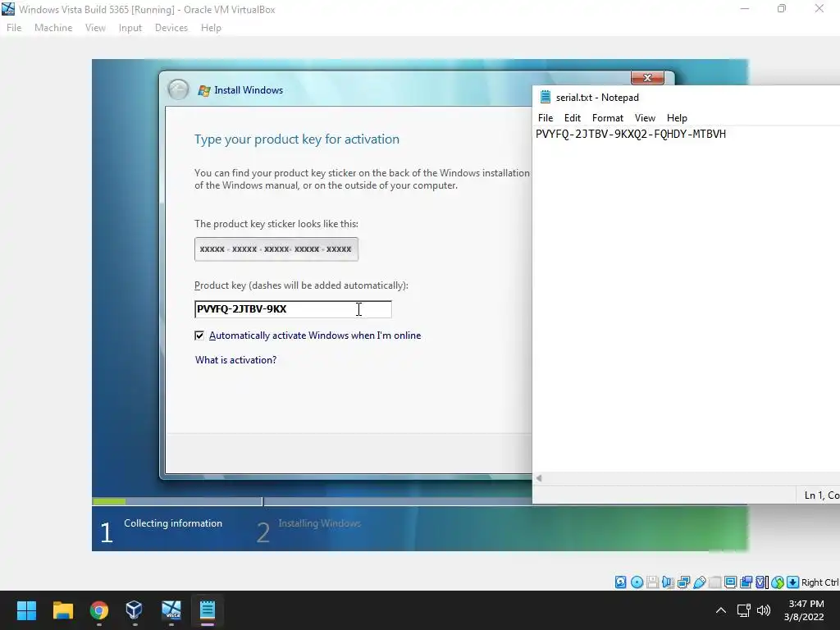Open volume control in system tray
Screen dimensions: 840x630
point(764,609)
